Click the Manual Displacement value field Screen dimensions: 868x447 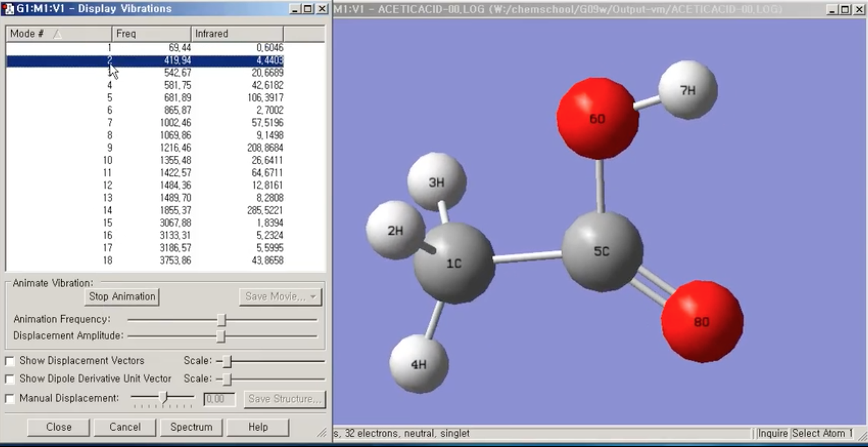tap(219, 399)
